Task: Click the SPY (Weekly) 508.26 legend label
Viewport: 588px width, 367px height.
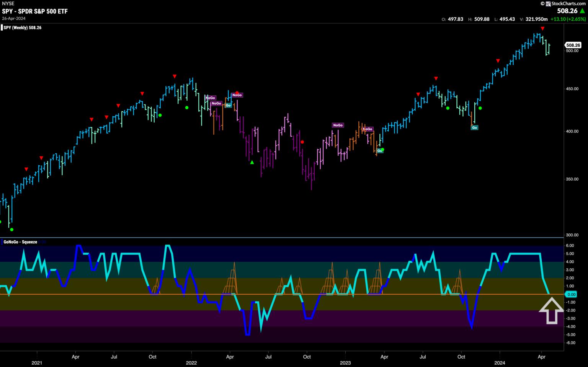Action: [x=22, y=28]
